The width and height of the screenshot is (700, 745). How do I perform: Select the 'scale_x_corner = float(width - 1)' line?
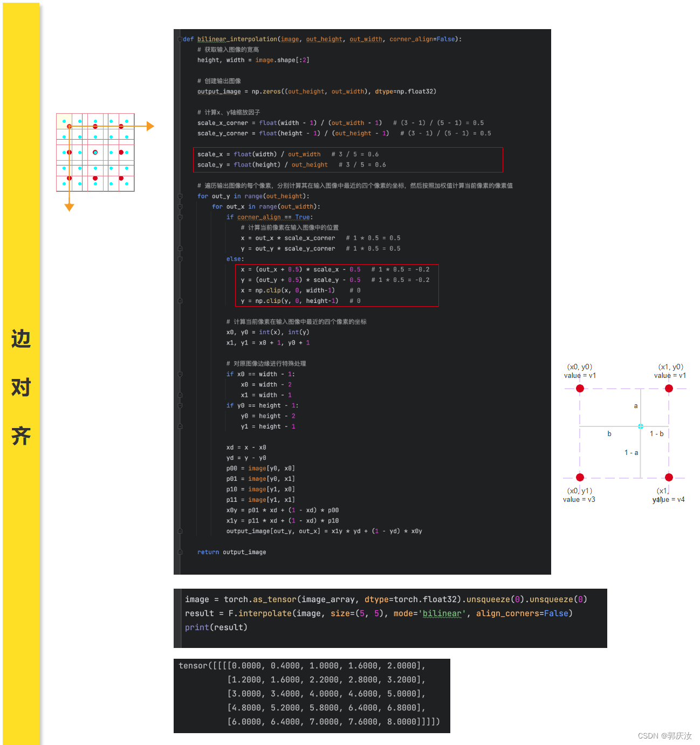(340, 123)
